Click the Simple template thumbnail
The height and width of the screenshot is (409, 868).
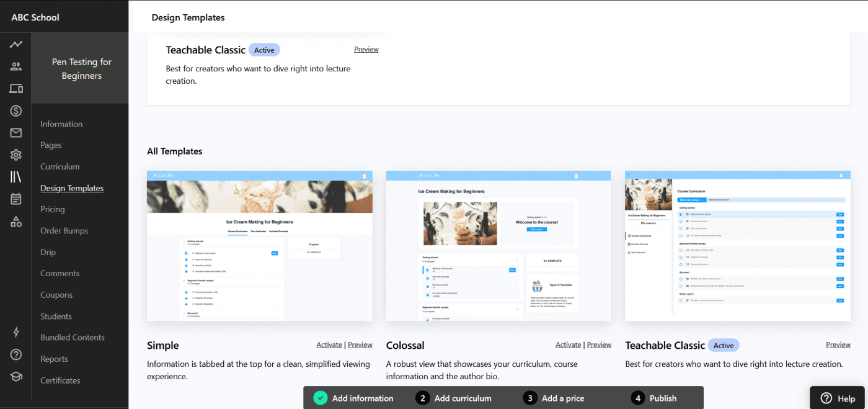click(x=260, y=246)
